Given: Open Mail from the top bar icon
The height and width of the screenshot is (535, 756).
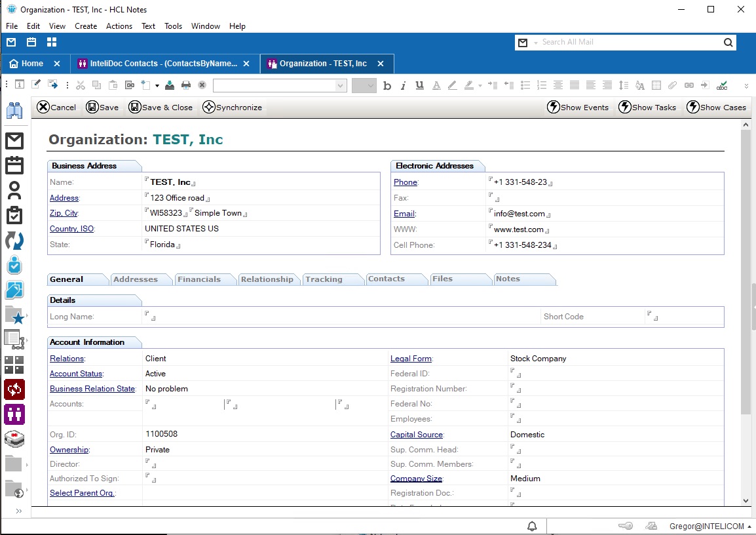Looking at the screenshot, I should pos(11,42).
